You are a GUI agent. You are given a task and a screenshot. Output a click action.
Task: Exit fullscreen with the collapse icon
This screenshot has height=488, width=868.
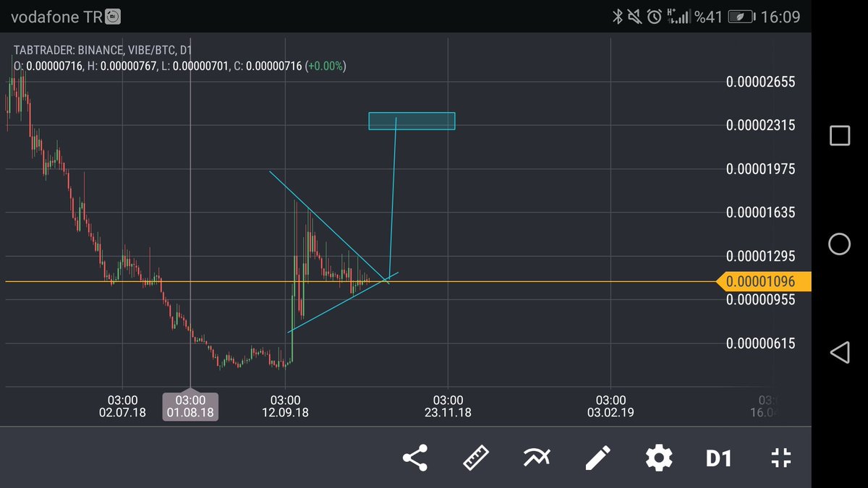pyautogui.click(x=781, y=458)
